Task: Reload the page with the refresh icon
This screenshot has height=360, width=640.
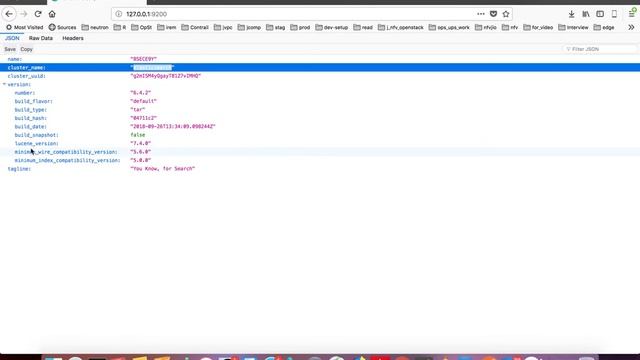Action: point(38,14)
